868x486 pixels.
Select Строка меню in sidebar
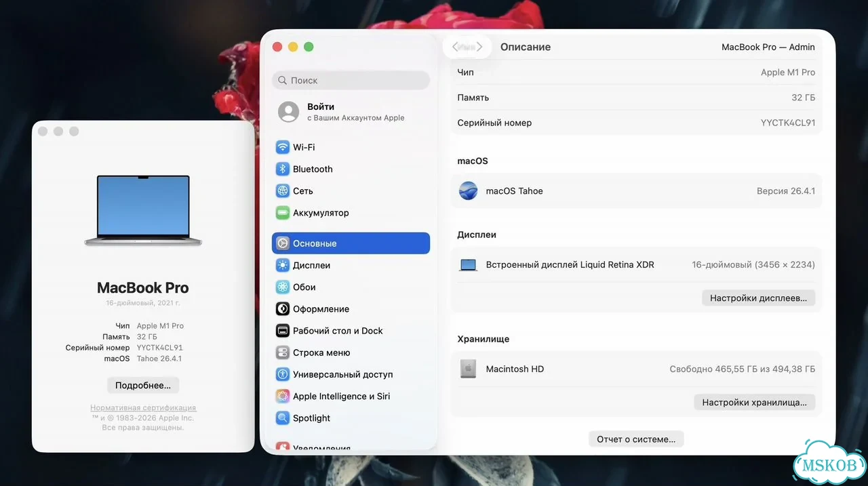pyautogui.click(x=351, y=352)
